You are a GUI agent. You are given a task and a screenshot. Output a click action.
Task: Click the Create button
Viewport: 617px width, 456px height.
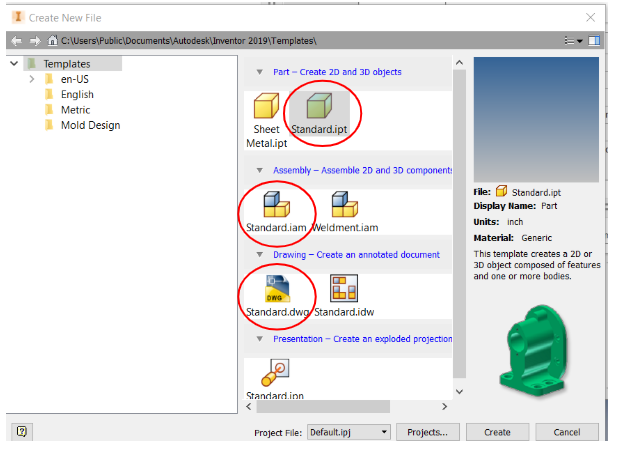click(x=497, y=432)
